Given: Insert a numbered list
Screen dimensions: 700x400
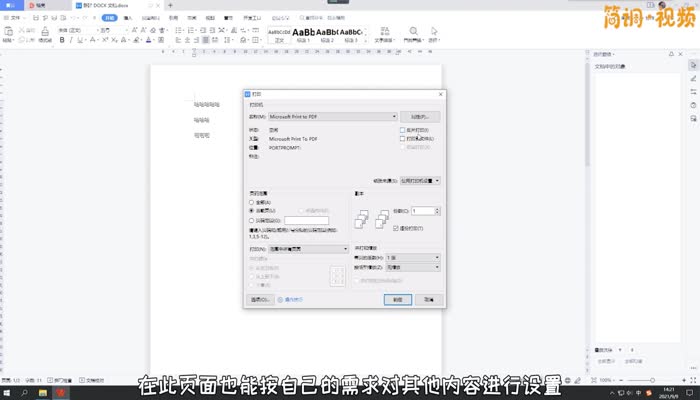Looking at the screenshot, I should pyautogui.click(x=191, y=30).
